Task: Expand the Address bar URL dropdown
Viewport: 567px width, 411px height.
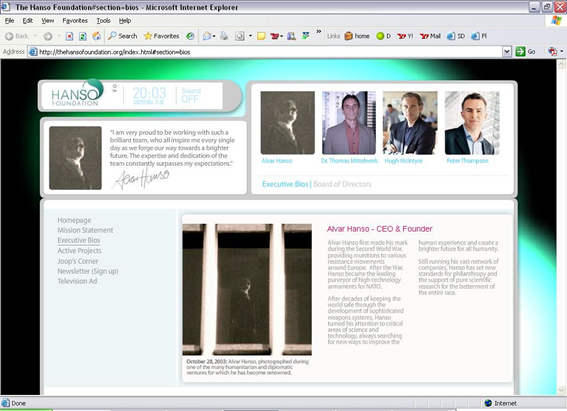Action: 507,52
